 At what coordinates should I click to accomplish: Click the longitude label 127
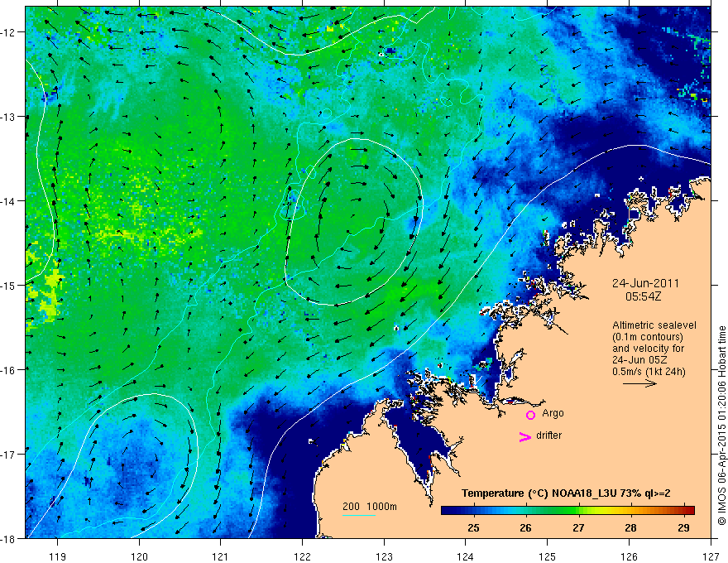click(x=711, y=556)
